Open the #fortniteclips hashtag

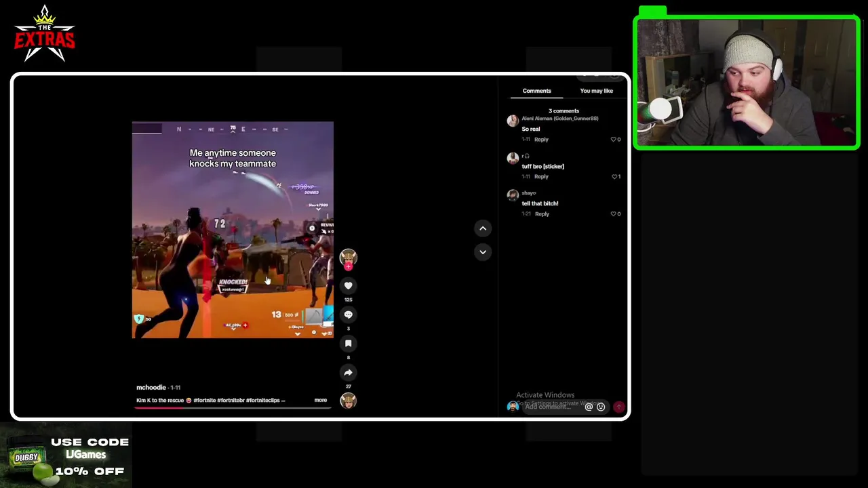pos(262,401)
